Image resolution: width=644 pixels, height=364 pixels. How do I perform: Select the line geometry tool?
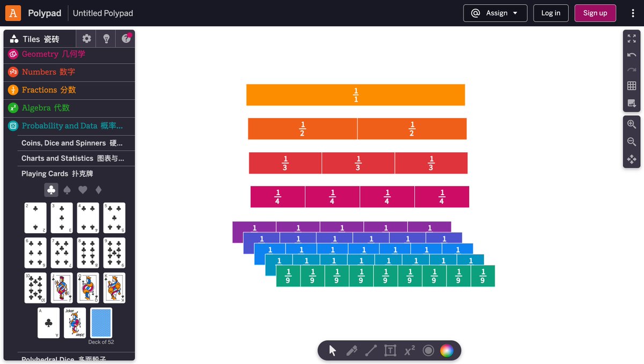(x=371, y=351)
